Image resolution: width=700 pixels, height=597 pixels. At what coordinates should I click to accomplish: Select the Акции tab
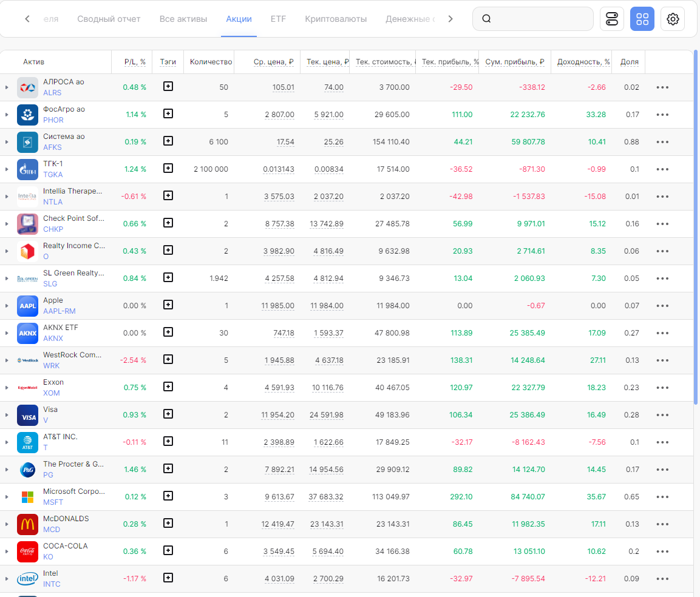tap(239, 19)
